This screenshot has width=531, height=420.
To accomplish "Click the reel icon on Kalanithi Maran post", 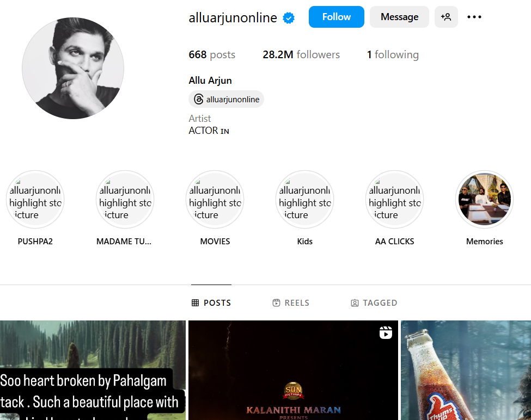I will (386, 332).
